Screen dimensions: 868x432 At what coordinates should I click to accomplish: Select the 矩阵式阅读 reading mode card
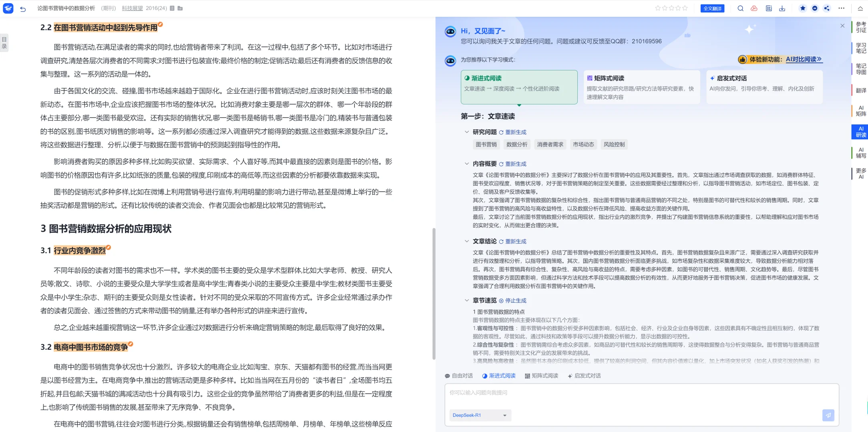(641, 87)
